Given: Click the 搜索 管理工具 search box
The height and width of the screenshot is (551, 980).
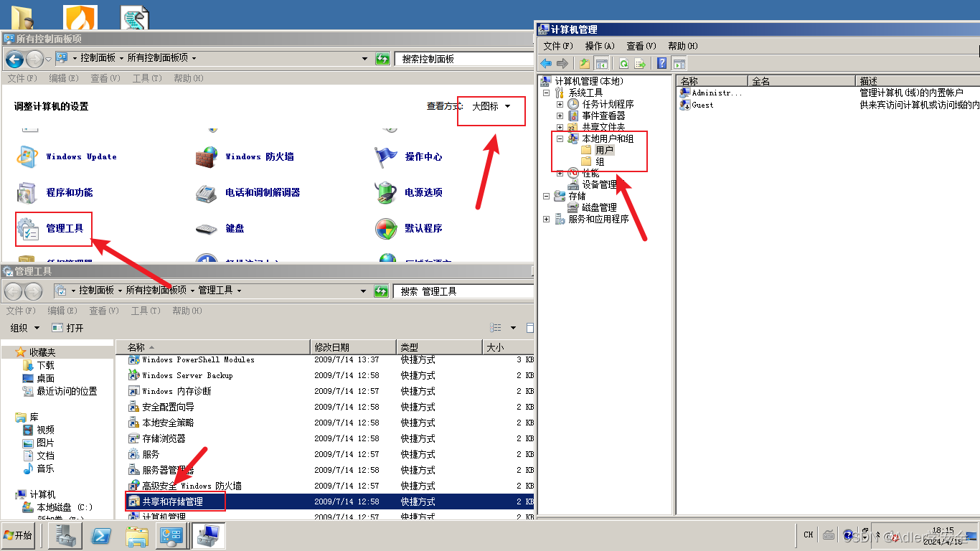Looking at the screenshot, I should tap(463, 291).
